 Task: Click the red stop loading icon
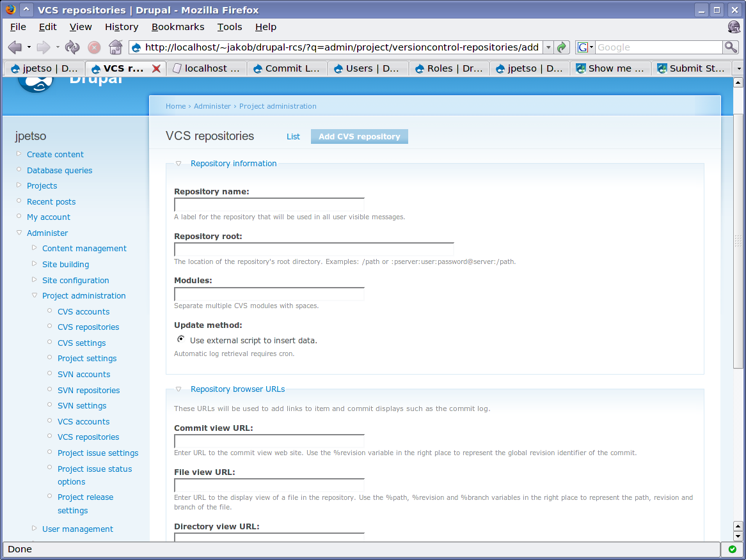(94, 47)
